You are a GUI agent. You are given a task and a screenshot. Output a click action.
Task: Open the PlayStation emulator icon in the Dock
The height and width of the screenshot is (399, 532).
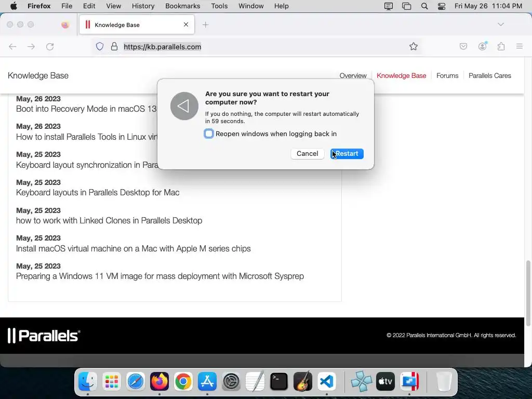tap(362, 381)
